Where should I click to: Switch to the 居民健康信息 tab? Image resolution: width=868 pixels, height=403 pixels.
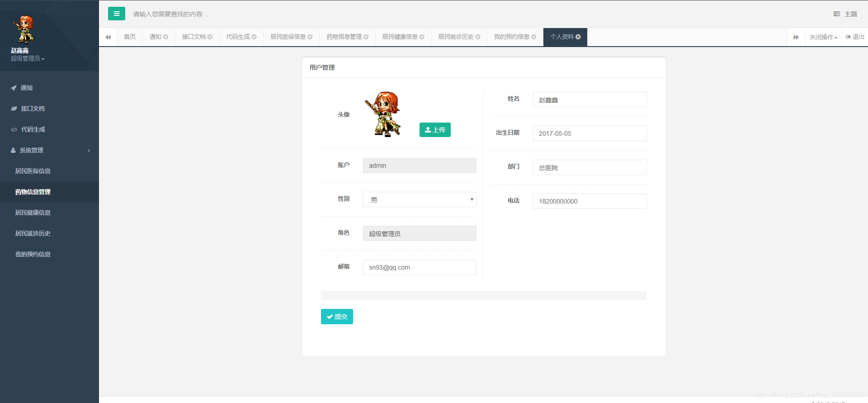[400, 37]
